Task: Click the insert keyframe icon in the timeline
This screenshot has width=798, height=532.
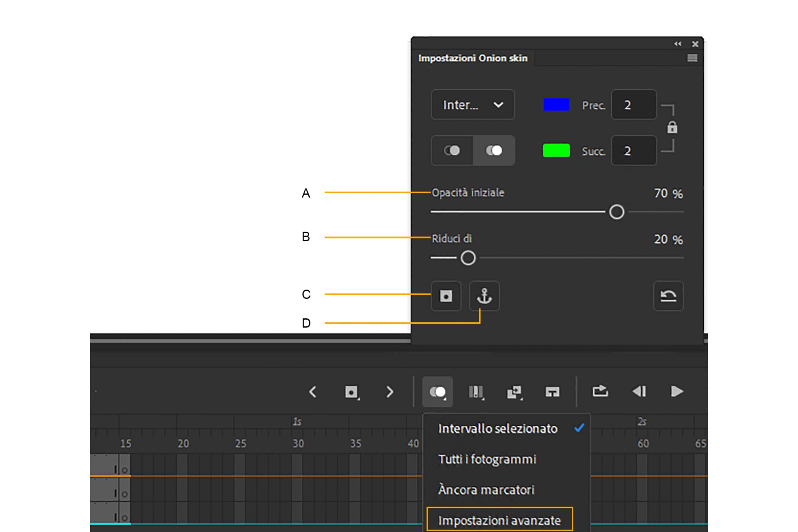Action: tap(351, 392)
